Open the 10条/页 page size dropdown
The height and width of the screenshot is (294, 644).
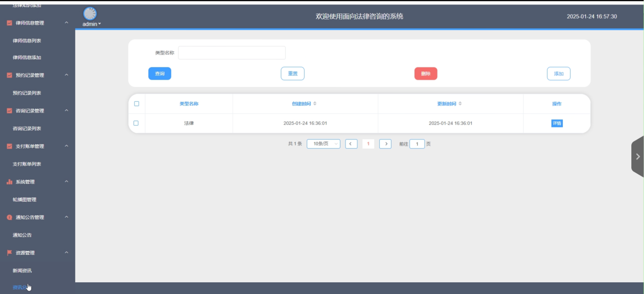(323, 144)
